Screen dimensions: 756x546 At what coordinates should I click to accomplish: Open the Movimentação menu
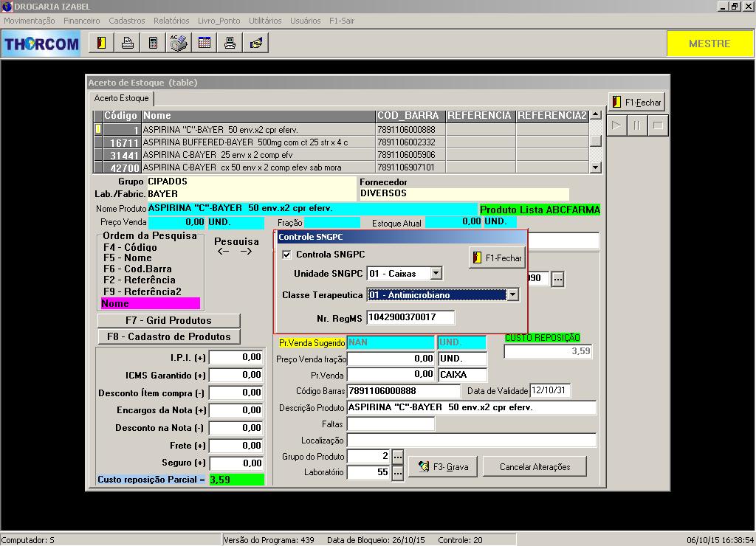point(30,21)
